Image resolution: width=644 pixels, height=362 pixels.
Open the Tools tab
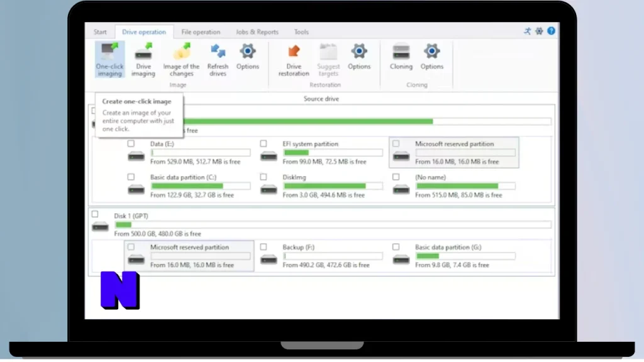[301, 31]
